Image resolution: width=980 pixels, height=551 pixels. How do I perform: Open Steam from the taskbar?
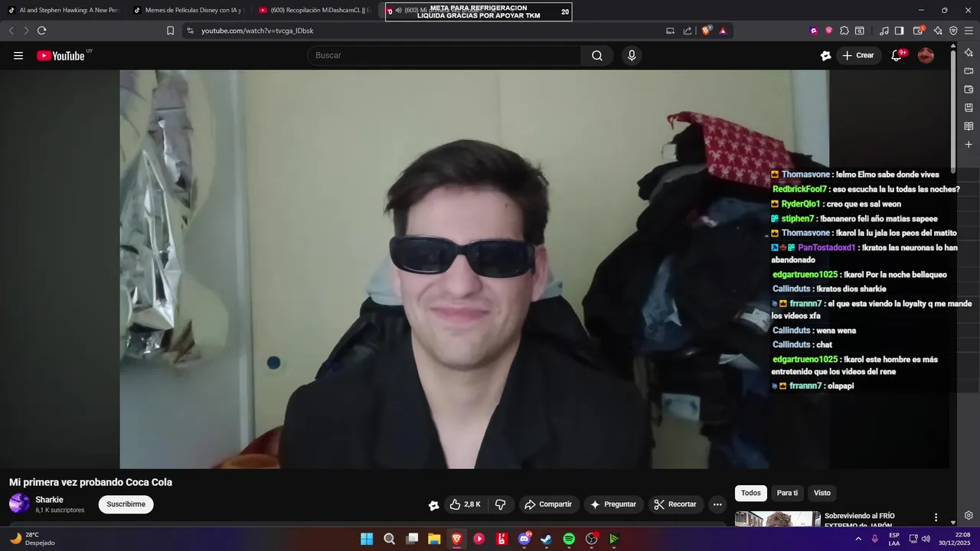click(547, 539)
